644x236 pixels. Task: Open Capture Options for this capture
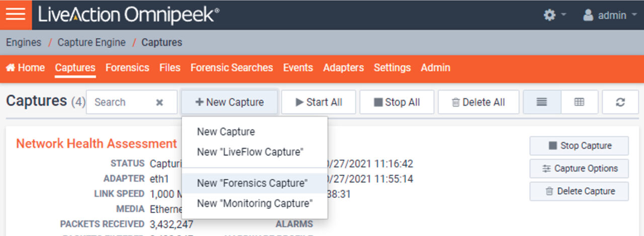point(579,169)
